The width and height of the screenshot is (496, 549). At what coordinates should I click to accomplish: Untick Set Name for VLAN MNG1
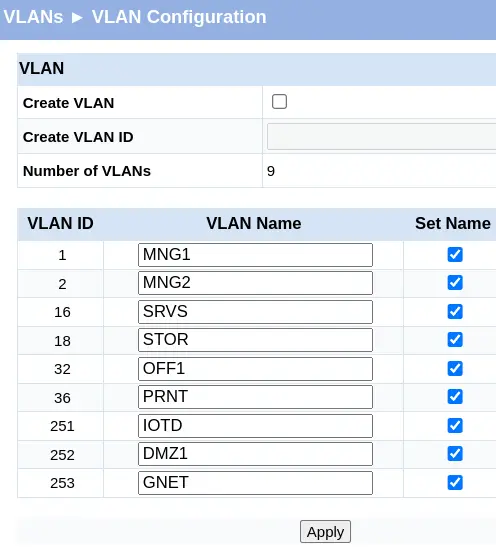point(455,255)
